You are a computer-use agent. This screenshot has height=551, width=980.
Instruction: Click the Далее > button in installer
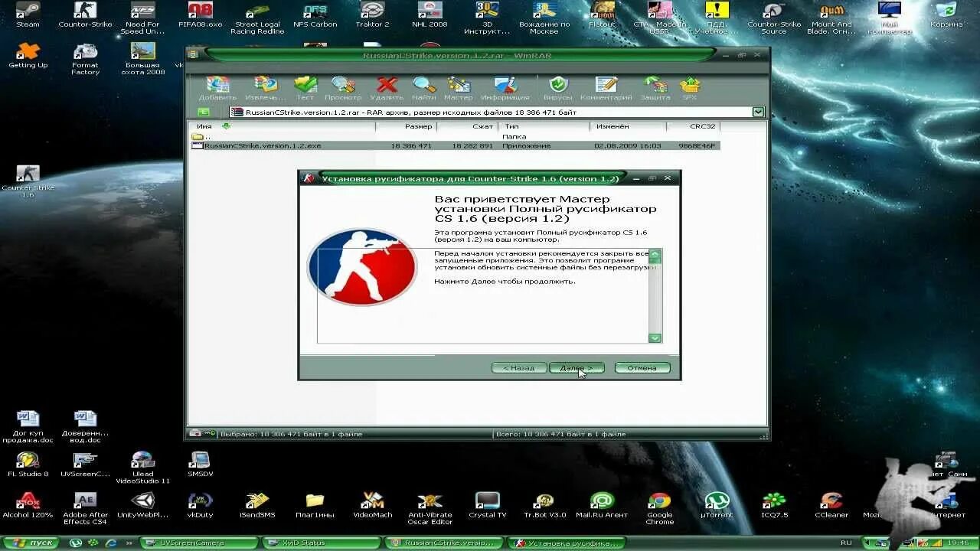577,368
